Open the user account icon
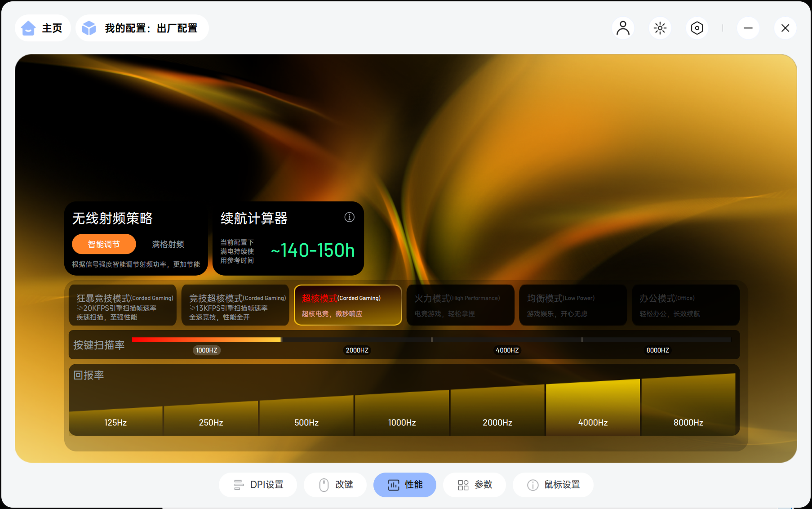 tap(623, 28)
